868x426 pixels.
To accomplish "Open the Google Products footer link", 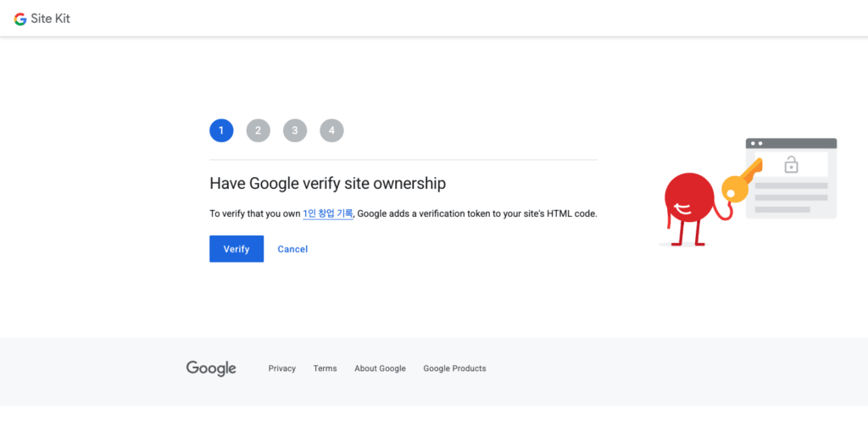I will click(454, 368).
